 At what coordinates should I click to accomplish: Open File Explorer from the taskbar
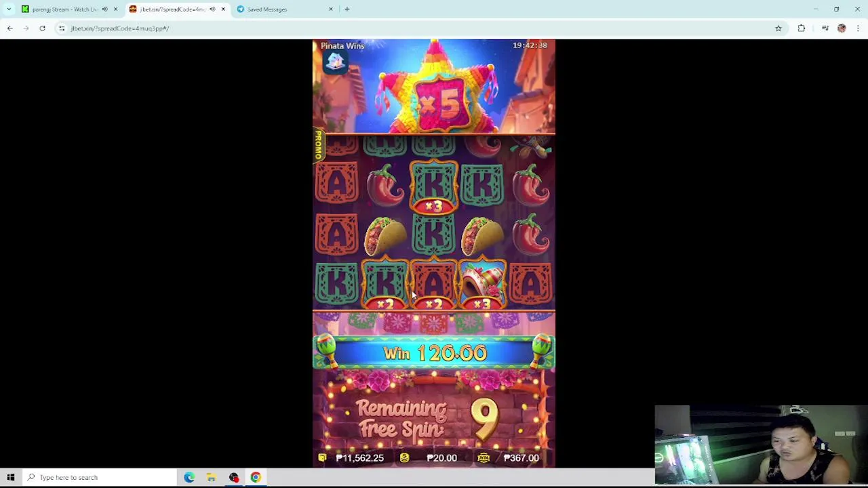212,477
